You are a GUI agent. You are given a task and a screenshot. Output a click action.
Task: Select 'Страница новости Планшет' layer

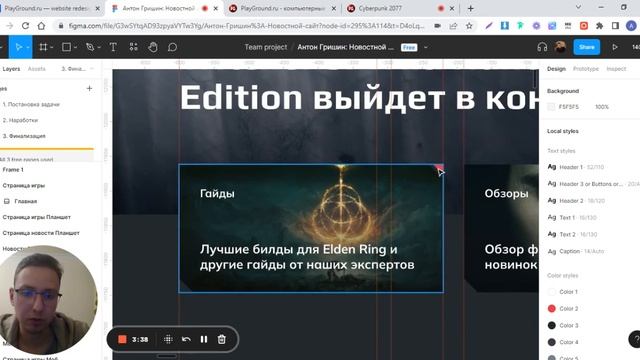(41, 233)
